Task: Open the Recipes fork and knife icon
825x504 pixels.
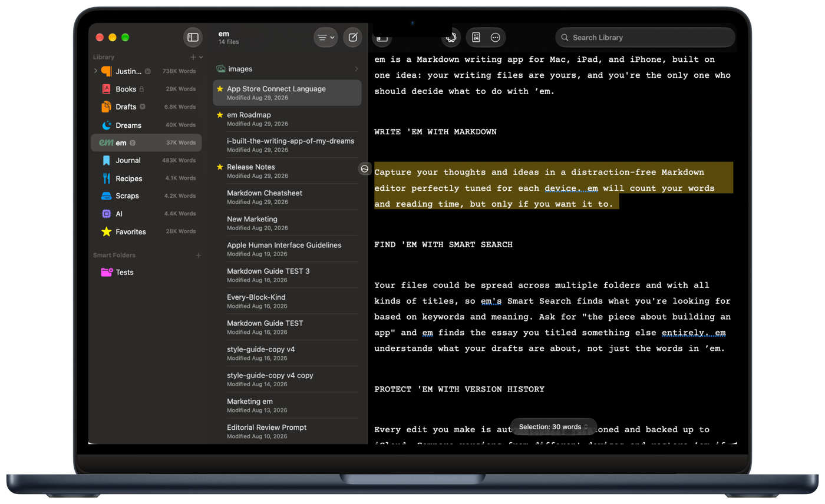Action: coord(106,178)
